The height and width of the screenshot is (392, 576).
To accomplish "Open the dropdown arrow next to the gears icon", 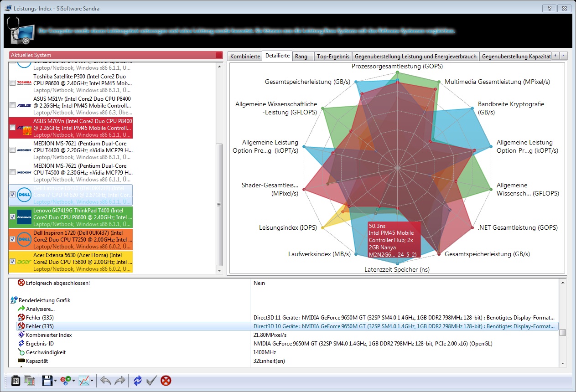I will coord(73,381).
